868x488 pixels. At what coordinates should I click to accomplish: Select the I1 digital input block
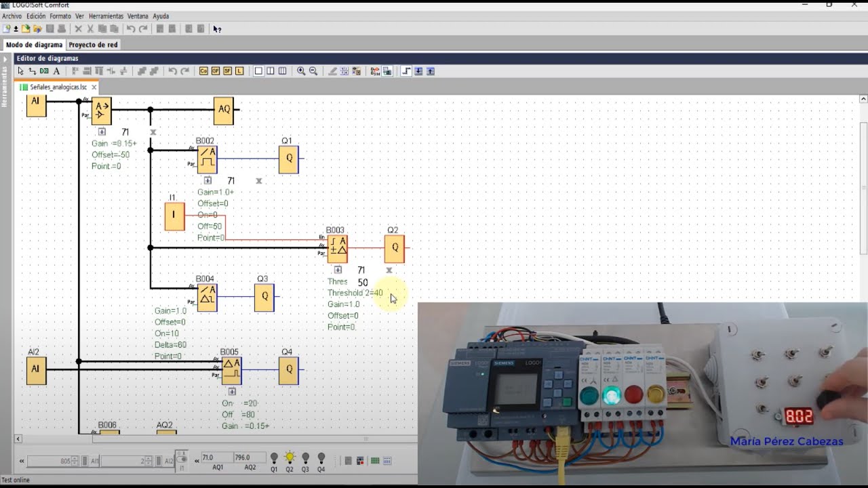pyautogui.click(x=174, y=216)
